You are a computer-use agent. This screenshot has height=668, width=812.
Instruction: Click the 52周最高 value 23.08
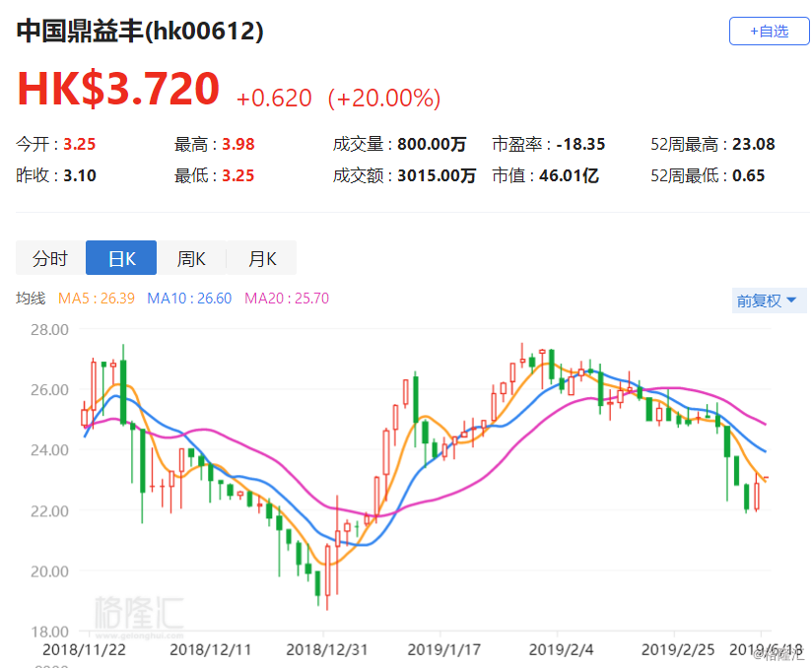pyautogui.click(x=754, y=144)
